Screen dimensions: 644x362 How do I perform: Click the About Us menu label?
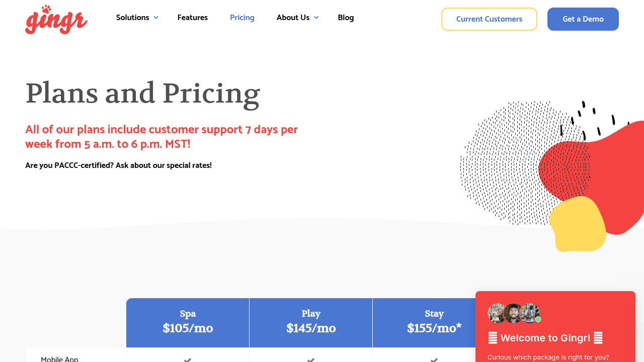click(293, 18)
